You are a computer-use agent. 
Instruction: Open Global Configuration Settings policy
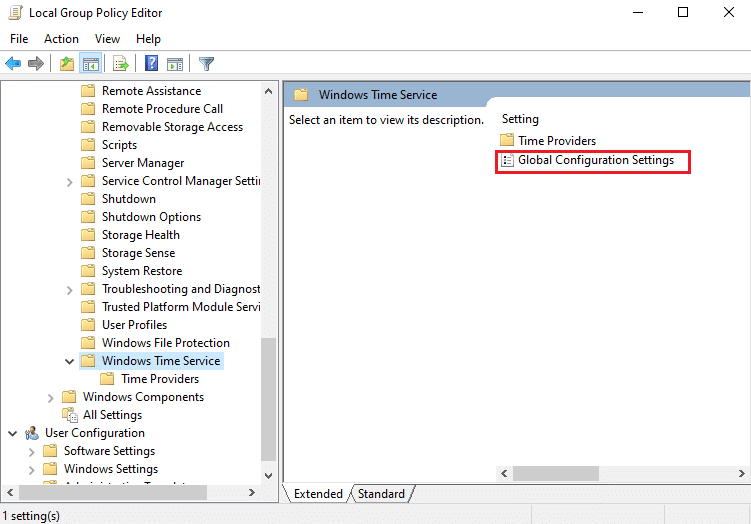pyautogui.click(x=595, y=160)
